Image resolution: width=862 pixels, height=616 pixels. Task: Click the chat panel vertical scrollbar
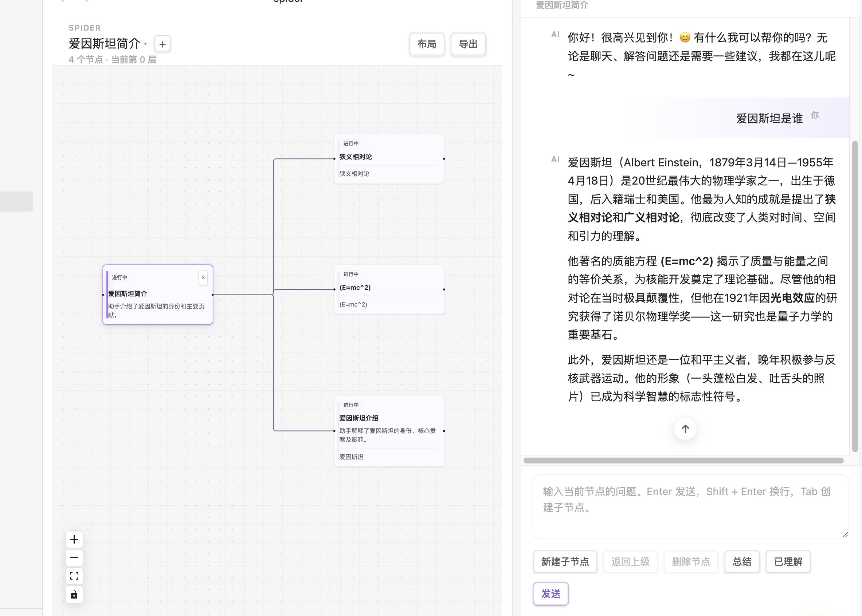coord(855,297)
